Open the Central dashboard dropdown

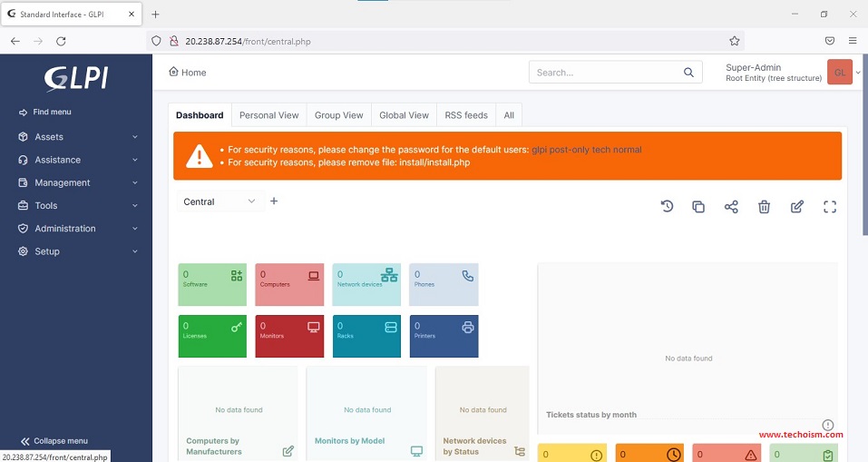(x=219, y=202)
